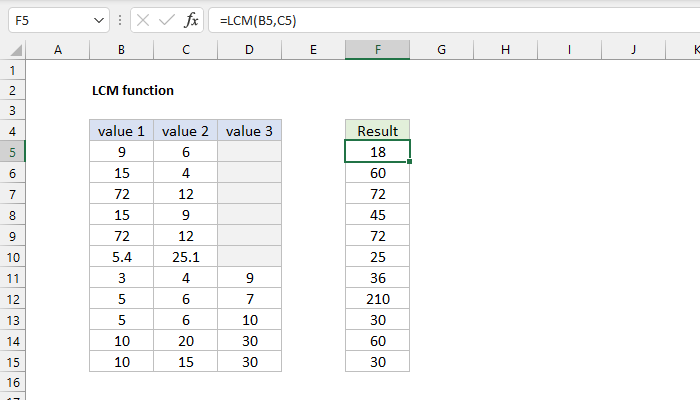Click the formula bar options dots handle
This screenshot has width=700, height=400.
(x=120, y=20)
